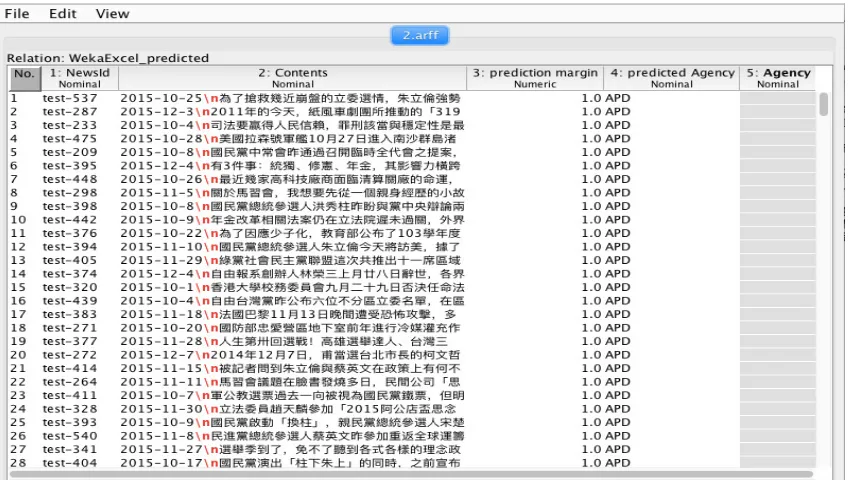Select the test-448 NewsId cell
Viewport: 848px width, 480px height.
coord(80,179)
